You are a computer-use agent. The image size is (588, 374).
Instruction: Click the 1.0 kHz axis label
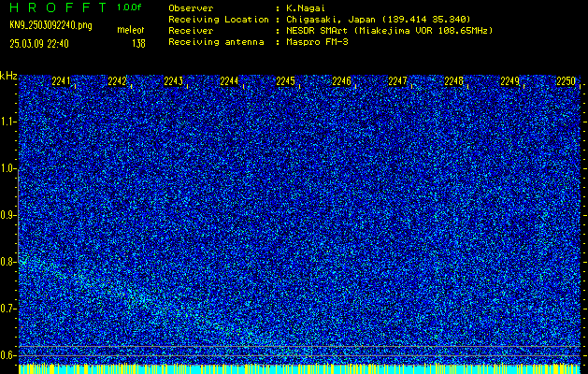click(8, 169)
